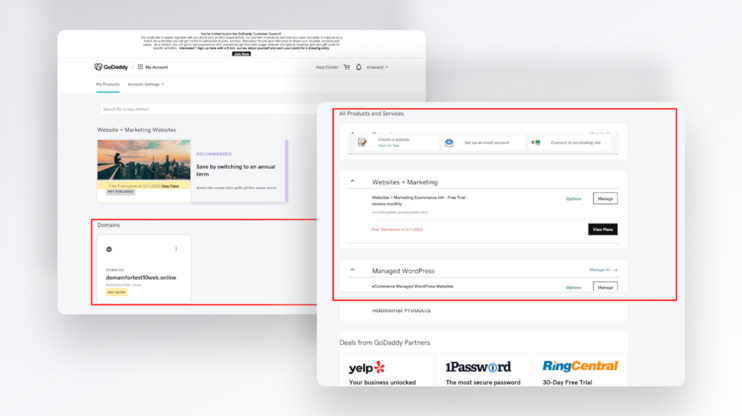
Task: Click Manage for eCommerce Managed WordPress Websites
Action: 605,286
